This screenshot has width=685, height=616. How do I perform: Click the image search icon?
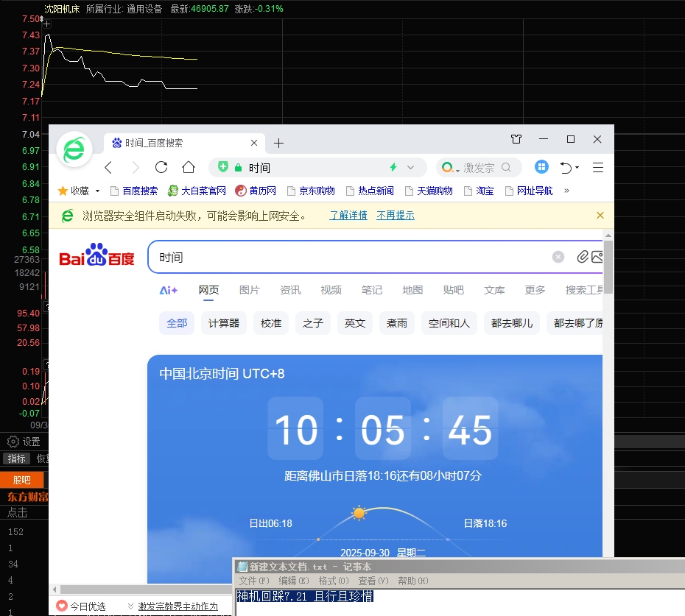click(597, 257)
